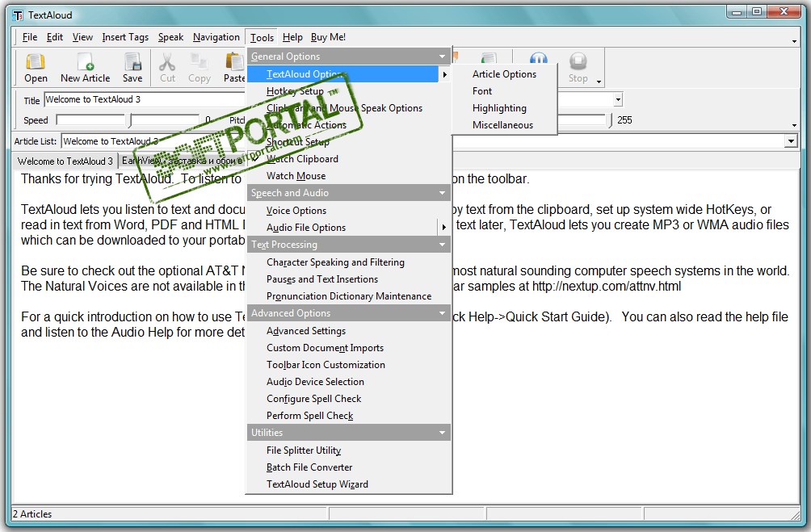Toggle the Watch Clipboard checked item
Screen dimensions: 811x532
click(349, 159)
